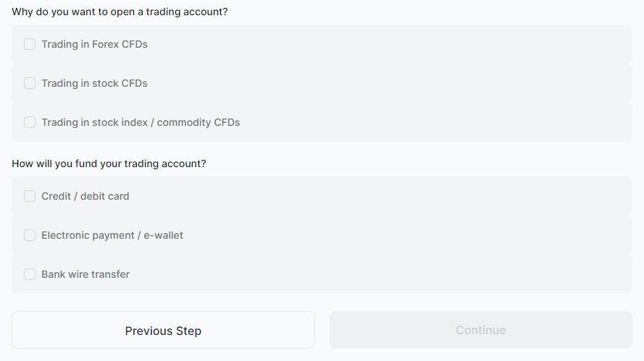Image resolution: width=644 pixels, height=361 pixels.
Task: Toggle the Electronic payment / e-wallet checkbox
Action: pyautogui.click(x=30, y=235)
